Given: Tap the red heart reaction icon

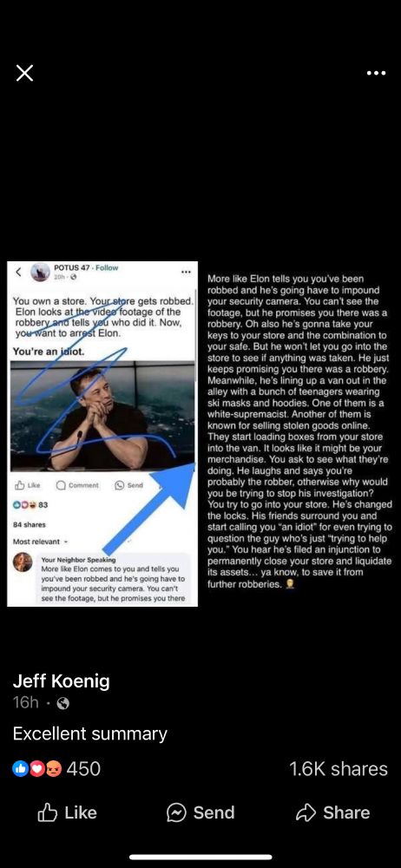Looking at the screenshot, I should click(x=36, y=769).
